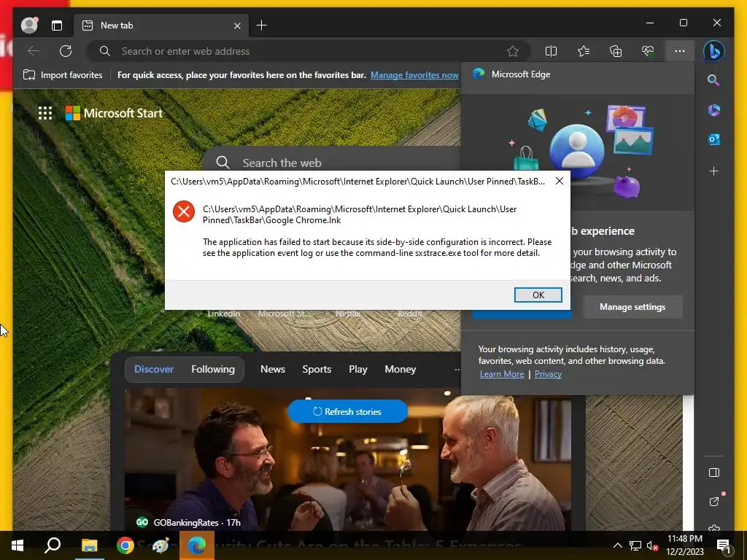Add this page to favorites star

[513, 51]
